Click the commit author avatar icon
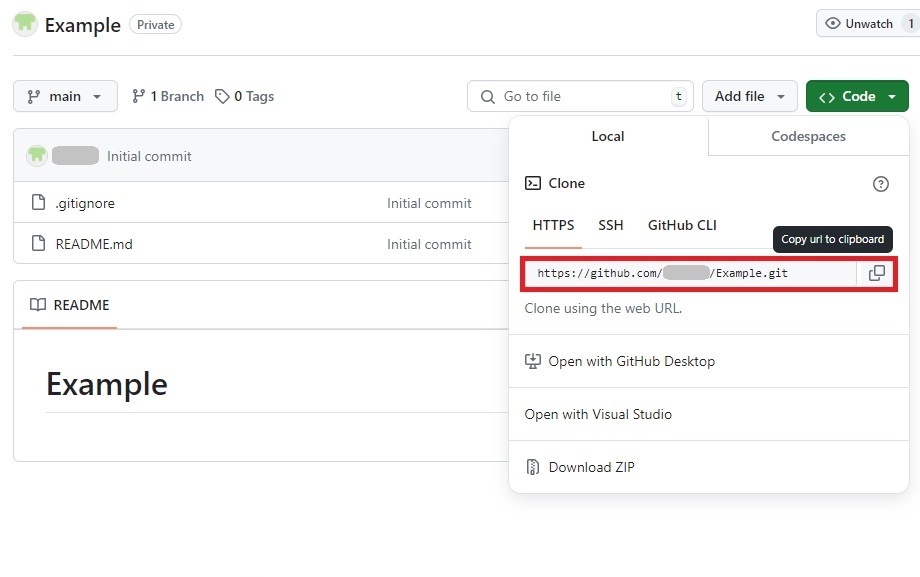The image size is (920, 577). (37, 155)
